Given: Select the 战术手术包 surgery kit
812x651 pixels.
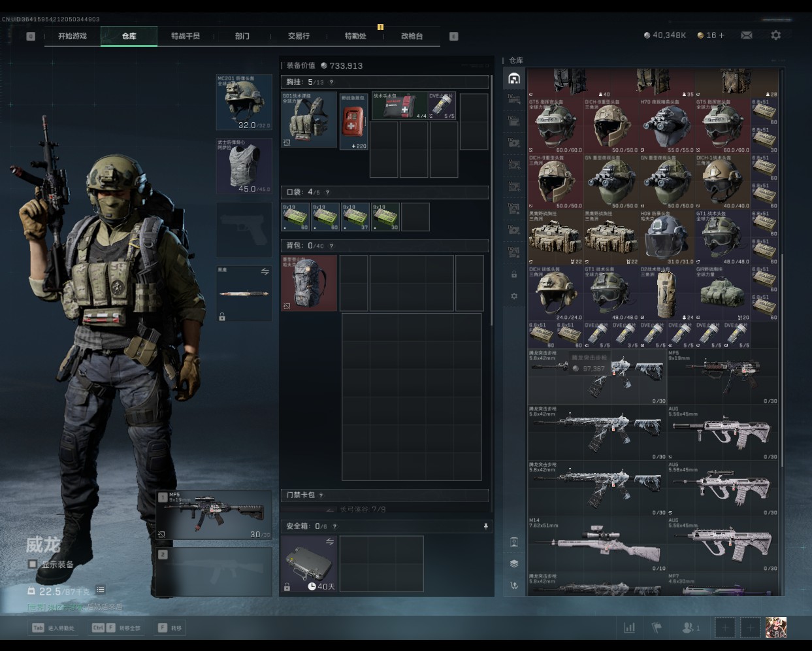Looking at the screenshot, I should [x=399, y=106].
